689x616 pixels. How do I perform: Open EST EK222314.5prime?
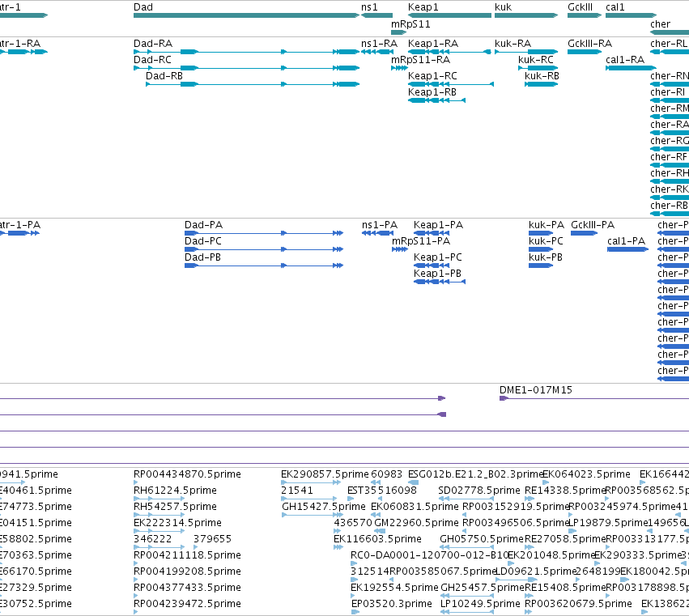(x=177, y=523)
